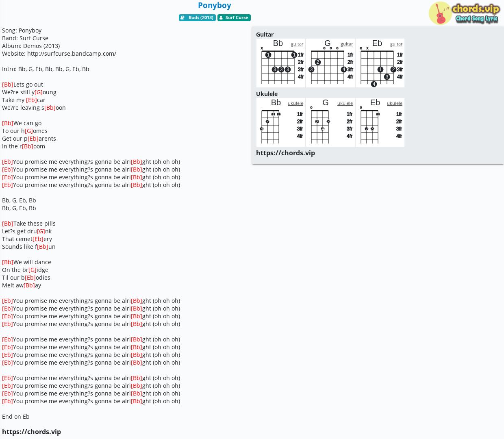
Task: Open the Buds (2013) album tag
Action: click(x=197, y=17)
